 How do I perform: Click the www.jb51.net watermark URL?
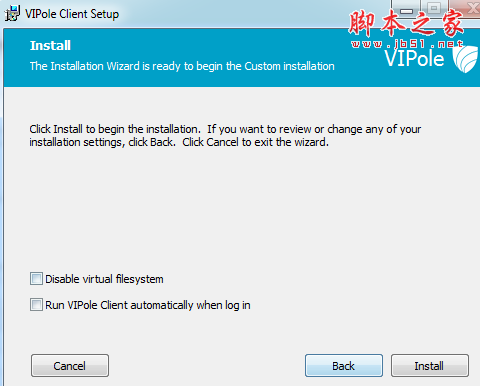407,44
